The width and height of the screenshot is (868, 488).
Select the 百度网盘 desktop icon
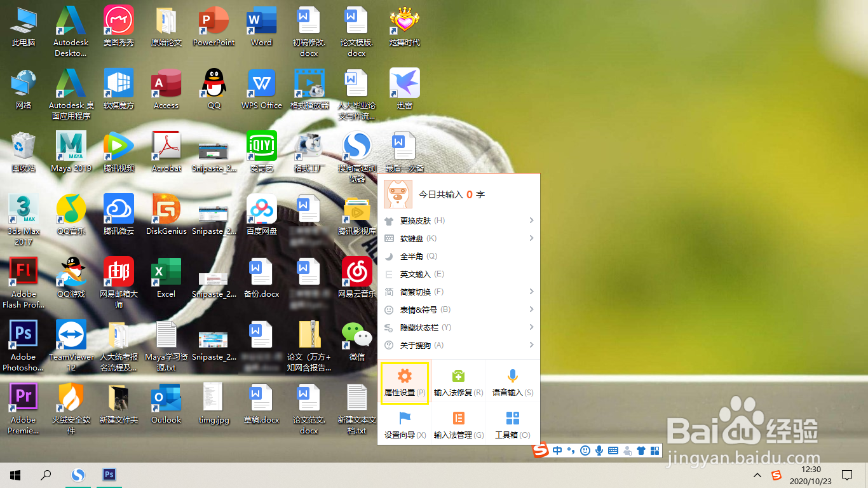(x=261, y=215)
